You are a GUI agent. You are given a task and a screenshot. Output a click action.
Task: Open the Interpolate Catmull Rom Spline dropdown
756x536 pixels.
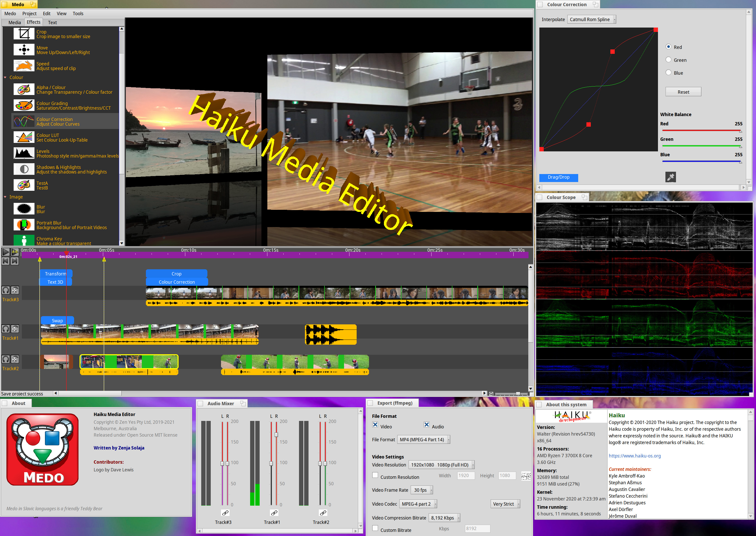coord(591,20)
